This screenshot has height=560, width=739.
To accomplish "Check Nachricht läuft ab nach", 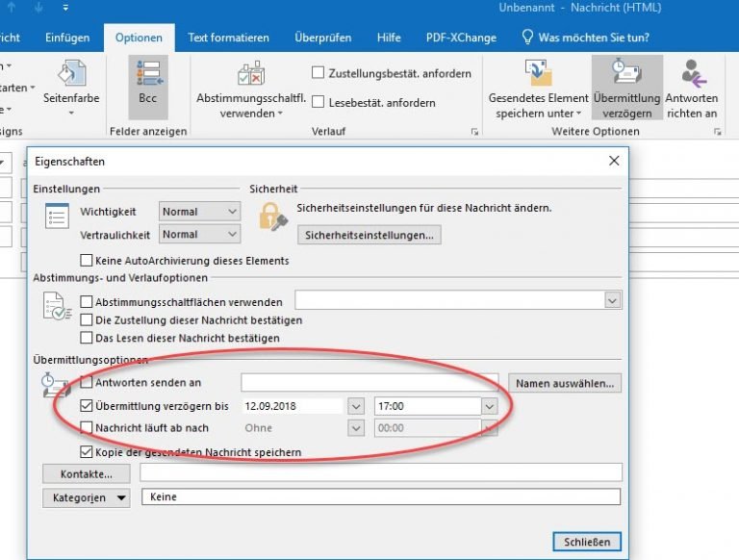I will pyautogui.click(x=87, y=427).
